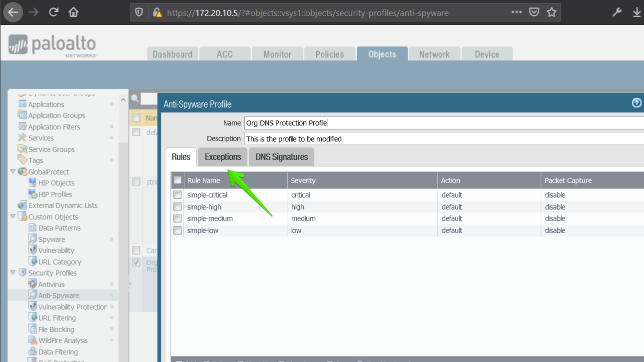Viewport: 644px width, 362px height.
Task: Click the Data Patterns icon
Action: coord(32,227)
